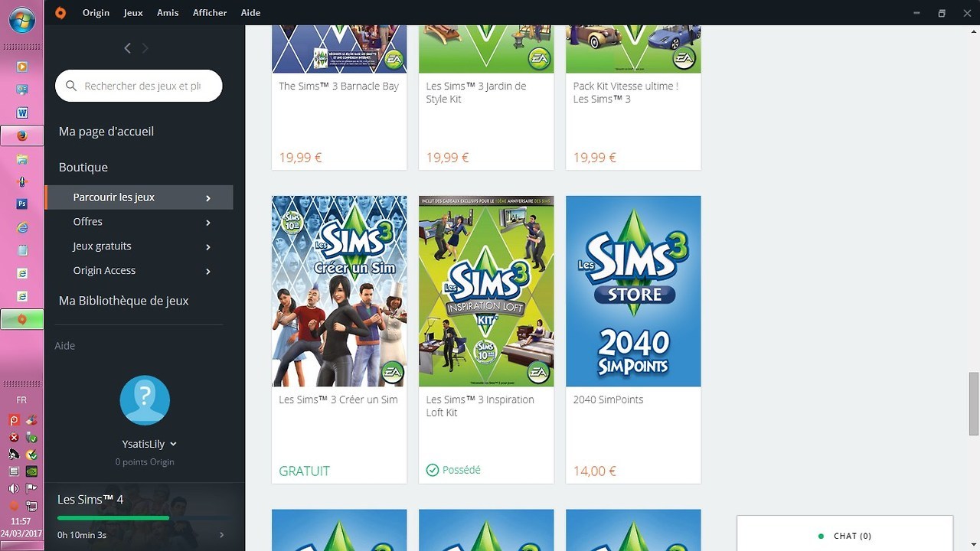
Task: Open the Jeux menu
Action: (133, 12)
